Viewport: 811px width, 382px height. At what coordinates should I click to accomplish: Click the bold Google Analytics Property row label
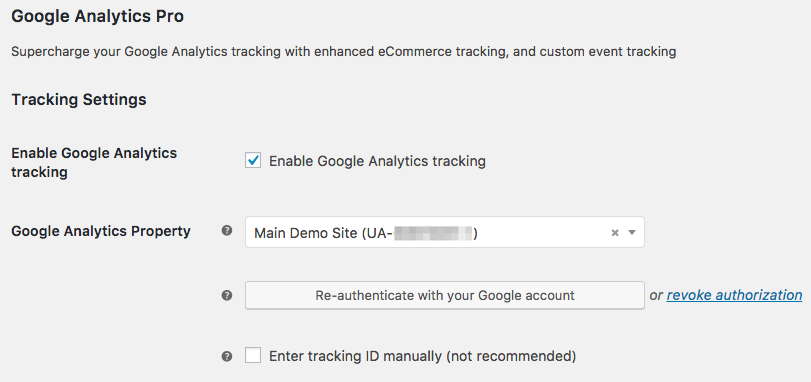(101, 231)
